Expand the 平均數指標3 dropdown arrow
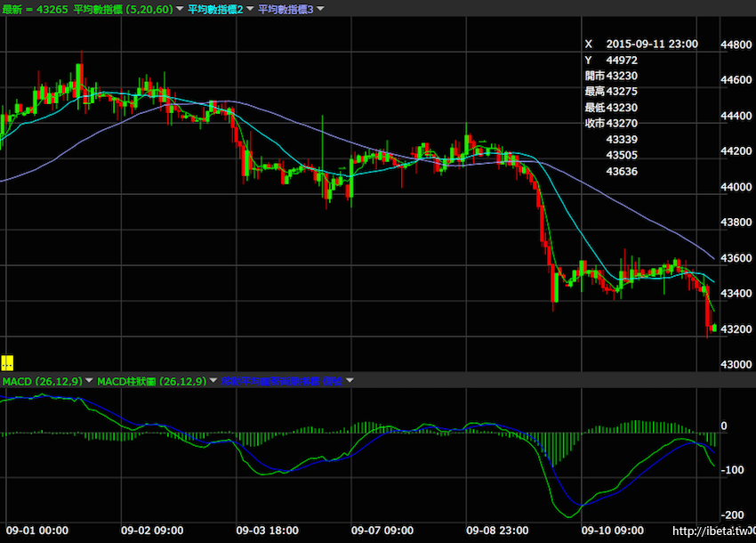This screenshot has width=756, height=543. click(320, 9)
